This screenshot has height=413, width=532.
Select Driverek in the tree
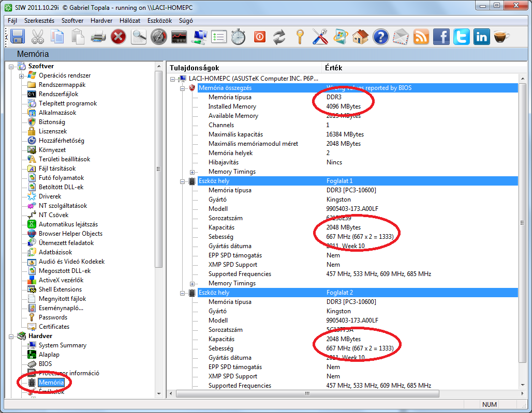[50, 196]
